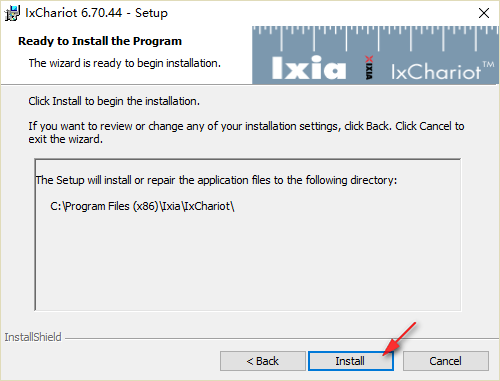Click the installer icon in title bar
The width and height of the screenshot is (500, 381).
12,13
